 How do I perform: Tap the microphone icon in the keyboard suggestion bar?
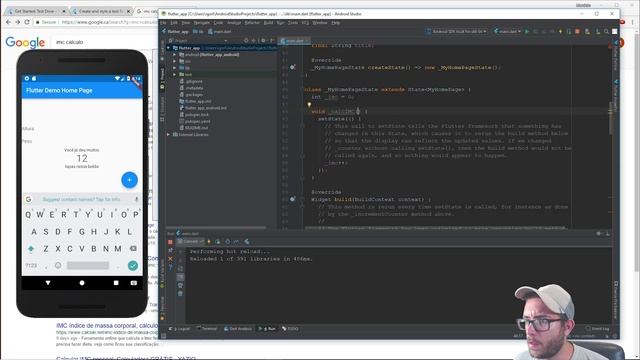point(137,199)
